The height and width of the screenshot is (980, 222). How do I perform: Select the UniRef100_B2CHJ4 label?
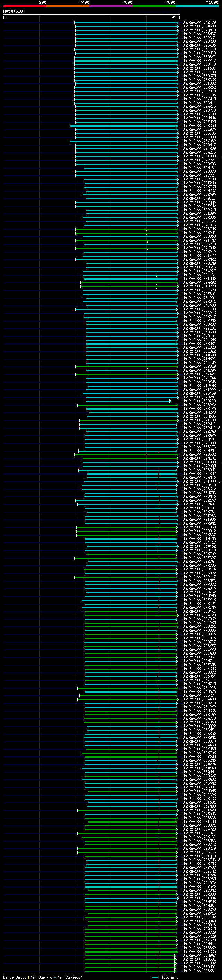tap(199, 103)
